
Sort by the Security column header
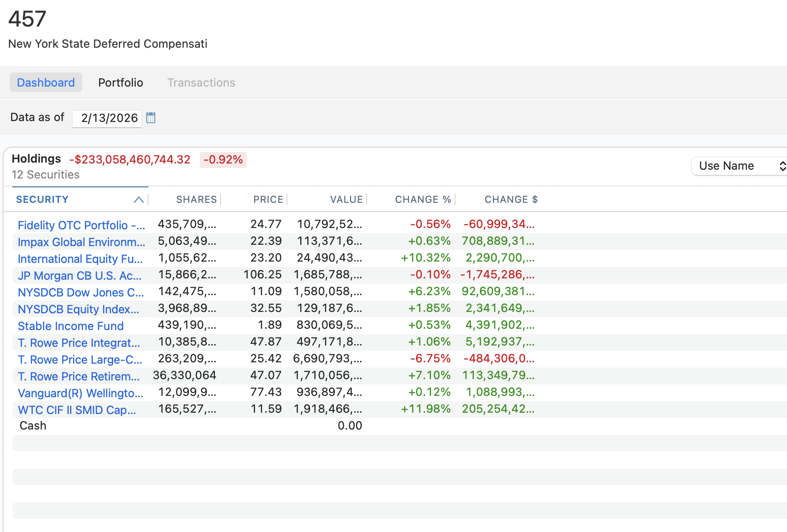pos(42,200)
